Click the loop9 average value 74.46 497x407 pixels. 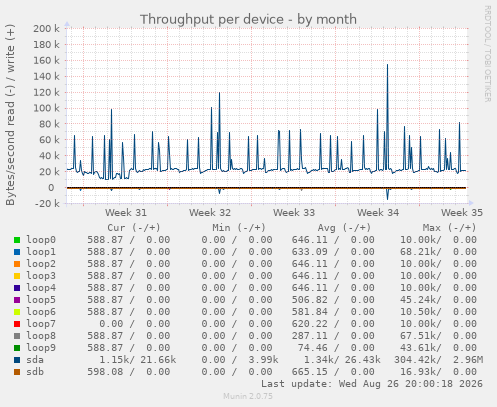click(x=312, y=348)
